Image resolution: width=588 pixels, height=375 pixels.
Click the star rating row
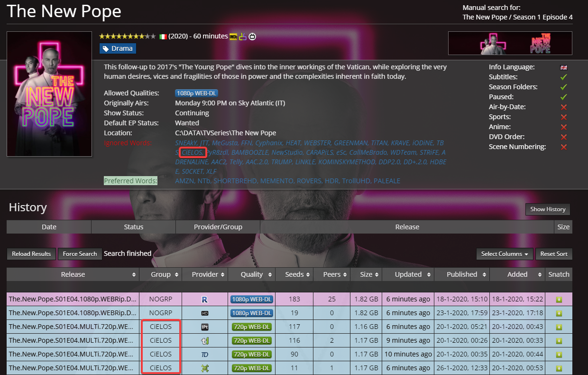[127, 37]
